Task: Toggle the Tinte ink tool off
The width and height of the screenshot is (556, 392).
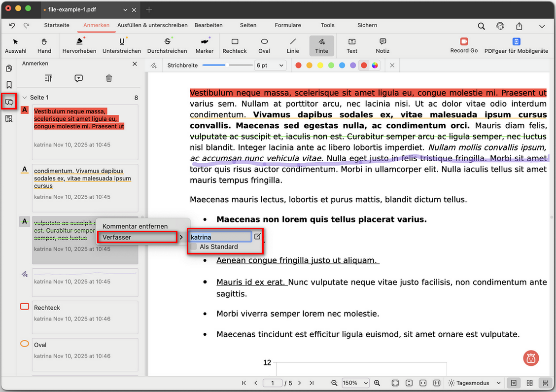Action: click(321, 45)
